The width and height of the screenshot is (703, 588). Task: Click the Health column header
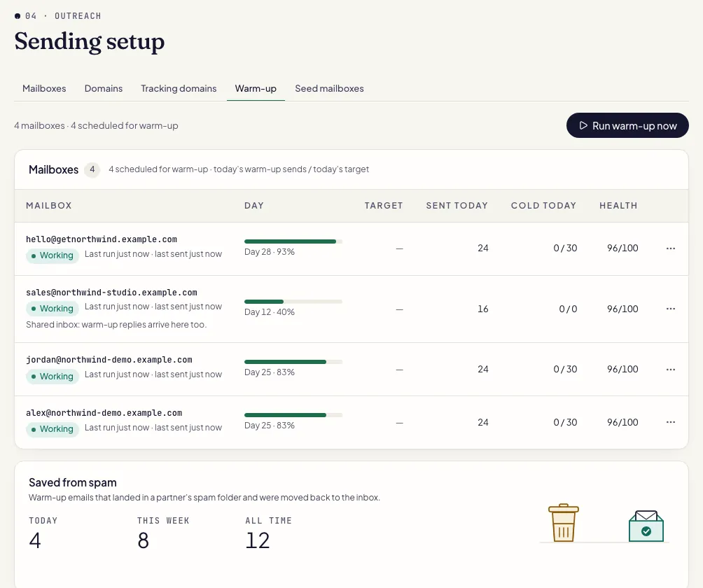pyautogui.click(x=618, y=205)
